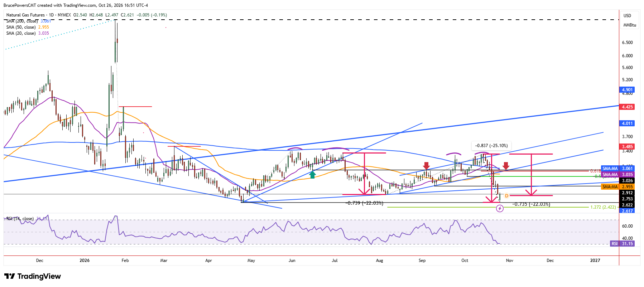Click the H2.648 high value in header
Image resolution: width=644 pixels, height=287 pixels.
coord(96,15)
